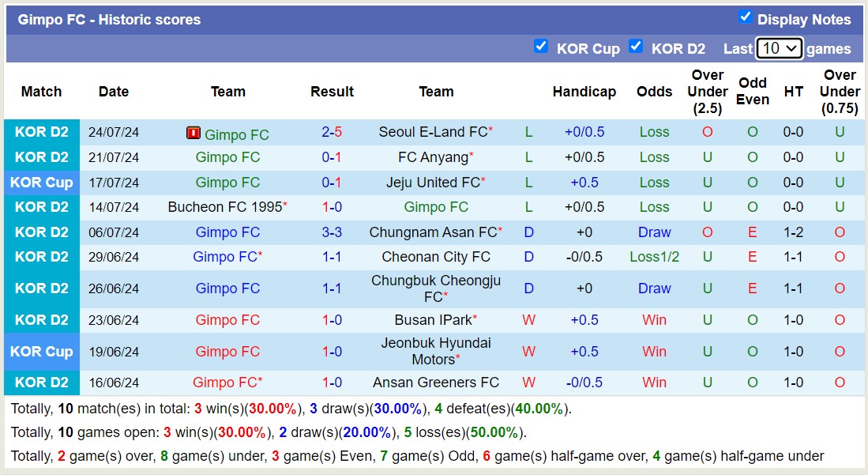Click the red card icon beside Gimpo FC
This screenshot has width=868, height=475.
(x=193, y=132)
